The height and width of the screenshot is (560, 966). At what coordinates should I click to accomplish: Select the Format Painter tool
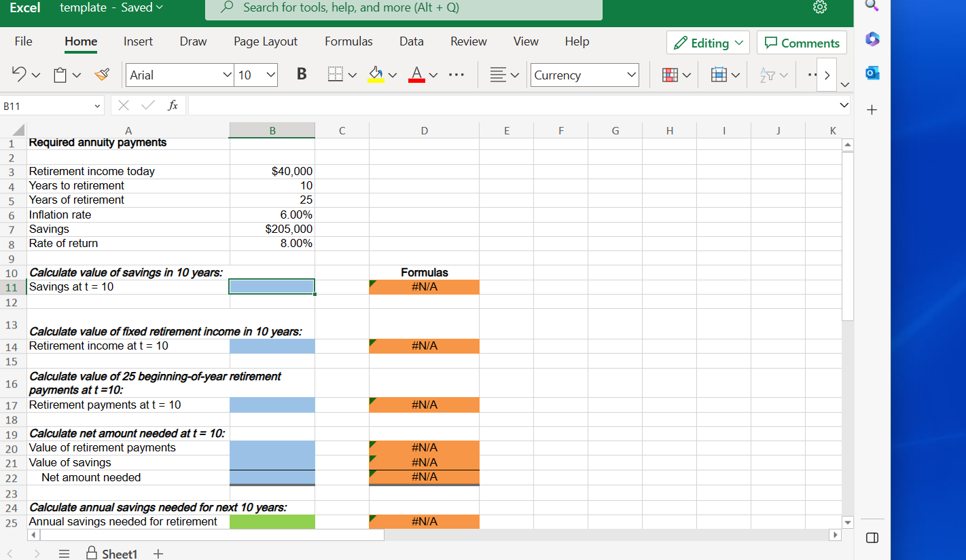pyautogui.click(x=102, y=75)
